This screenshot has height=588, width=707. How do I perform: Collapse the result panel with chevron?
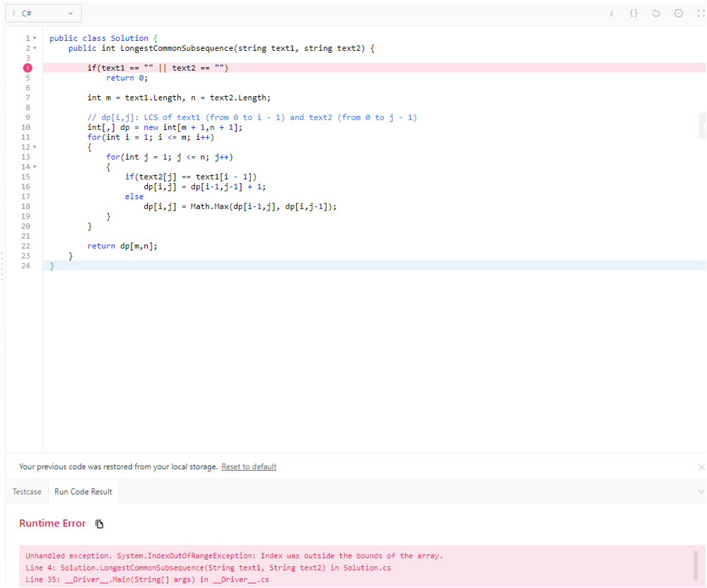pos(701,491)
